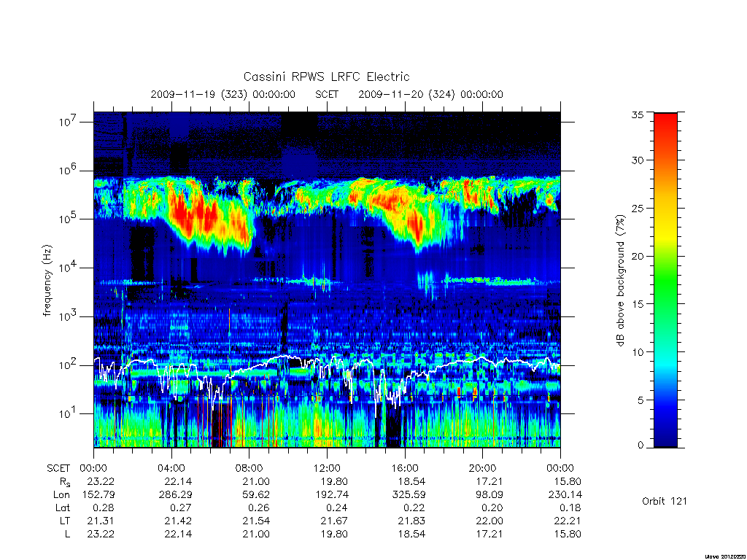This screenshot has height=560, width=747.
Task: Click the colorbar tick label "10"
Action: coord(637,352)
